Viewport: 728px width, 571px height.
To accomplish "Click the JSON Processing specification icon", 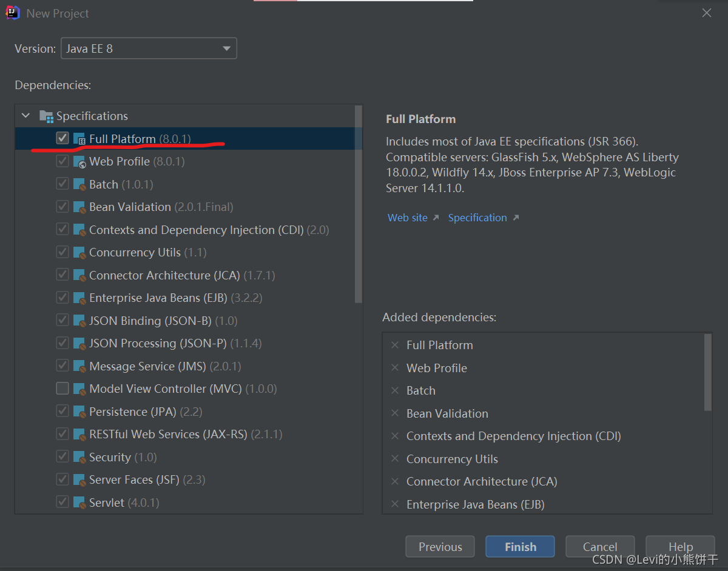I will point(79,344).
